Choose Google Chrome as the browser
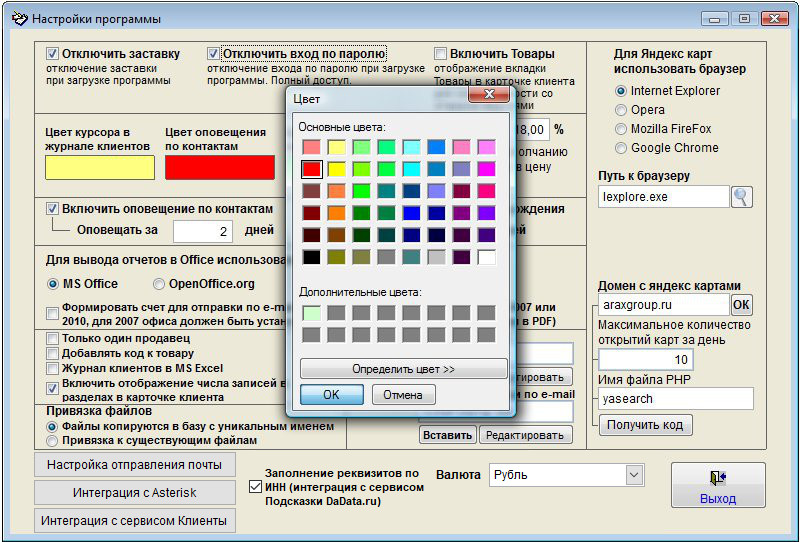This screenshot has width=800, height=542. coord(621,148)
